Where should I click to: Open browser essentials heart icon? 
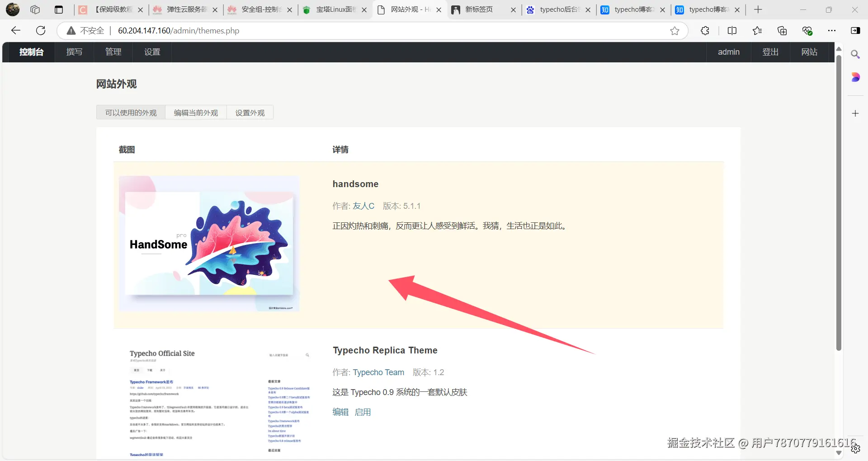tap(807, 31)
